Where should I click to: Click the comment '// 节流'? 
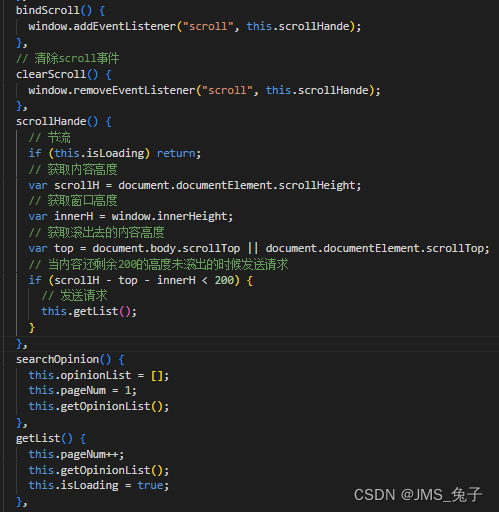click(x=49, y=137)
